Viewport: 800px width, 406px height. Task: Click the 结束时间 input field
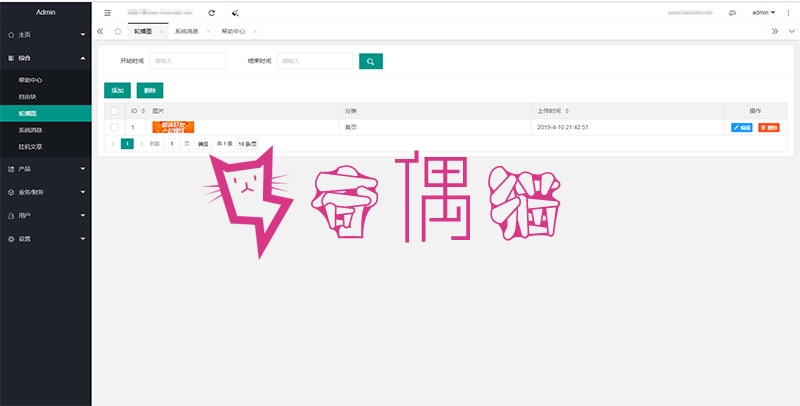coord(315,61)
